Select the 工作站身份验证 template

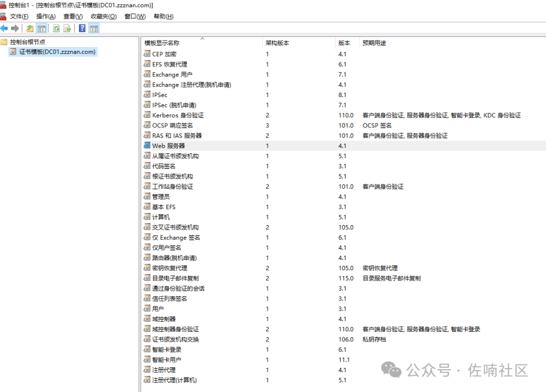(172, 187)
